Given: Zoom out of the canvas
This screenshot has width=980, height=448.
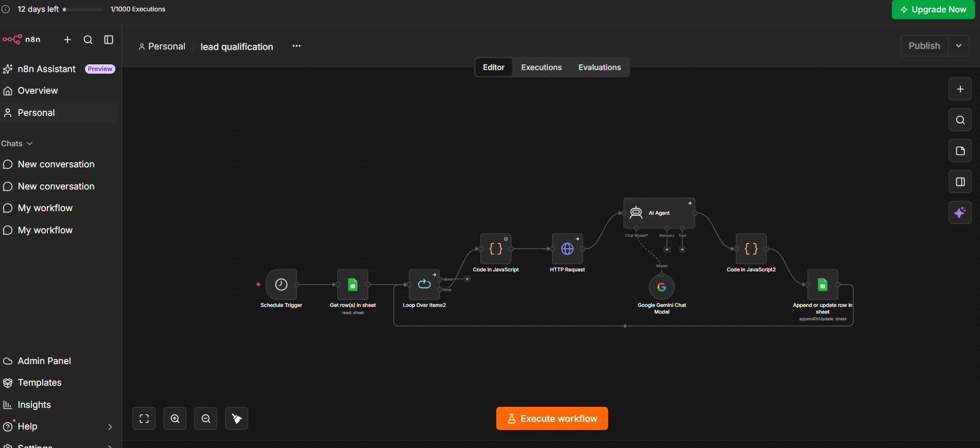Looking at the screenshot, I should coord(206,419).
